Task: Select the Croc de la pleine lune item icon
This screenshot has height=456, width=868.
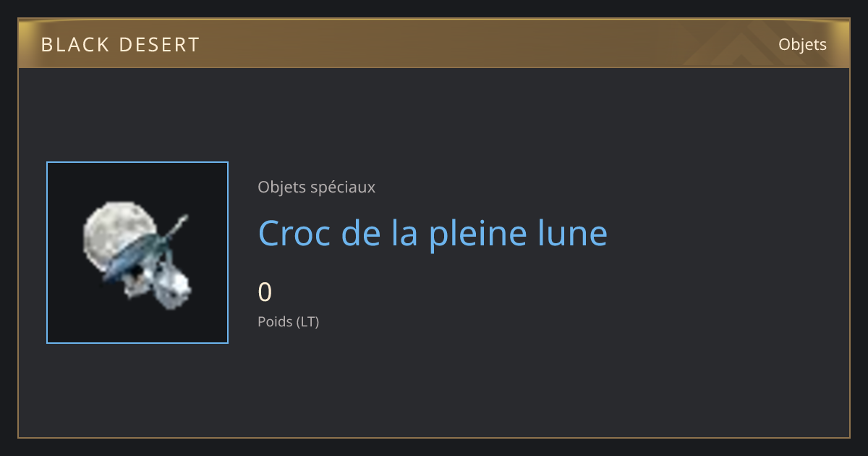Action: (x=137, y=253)
